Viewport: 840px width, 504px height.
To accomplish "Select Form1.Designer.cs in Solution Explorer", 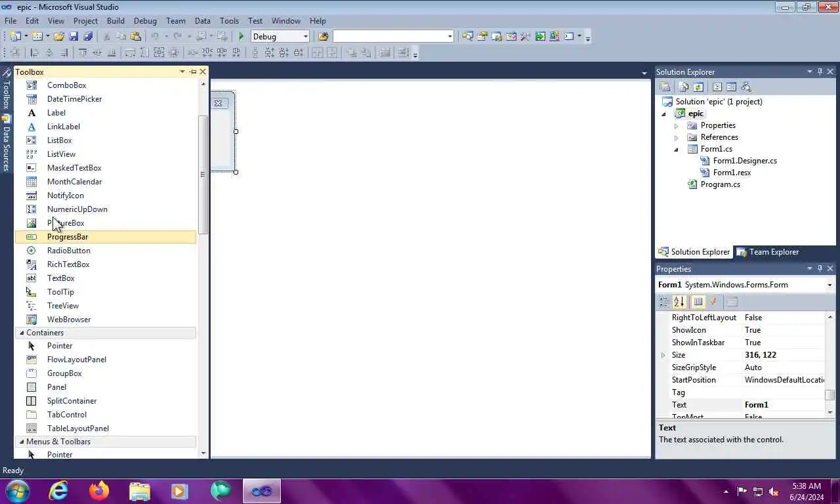I will 745,161.
